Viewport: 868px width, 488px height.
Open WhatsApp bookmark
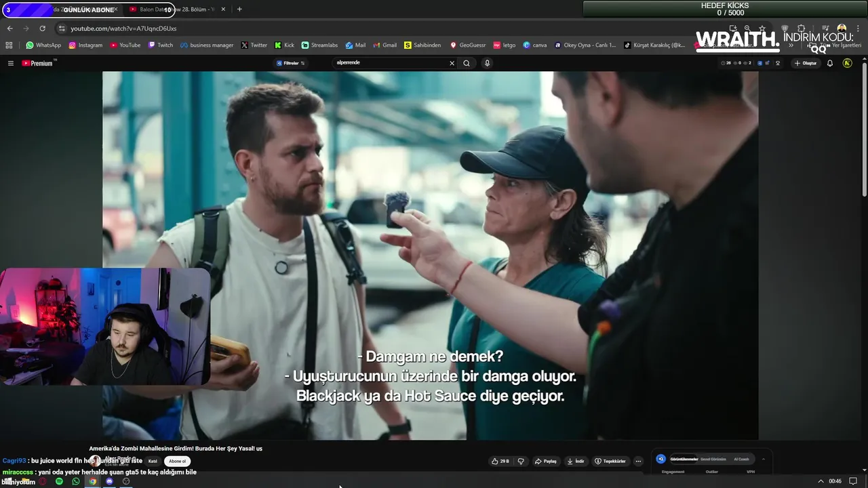[x=43, y=45]
